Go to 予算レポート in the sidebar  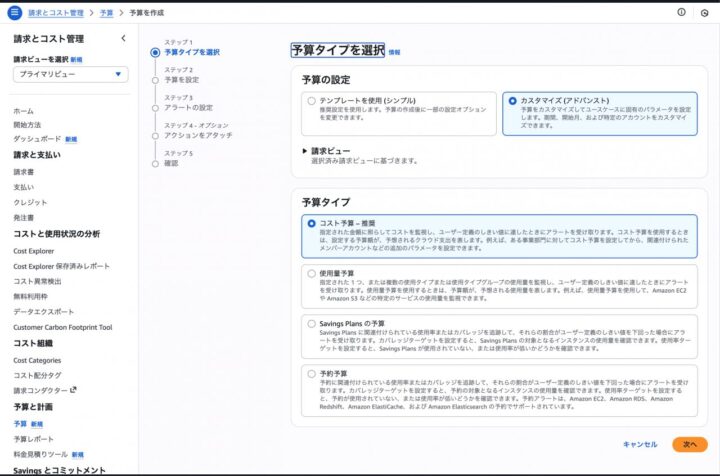click(33, 439)
